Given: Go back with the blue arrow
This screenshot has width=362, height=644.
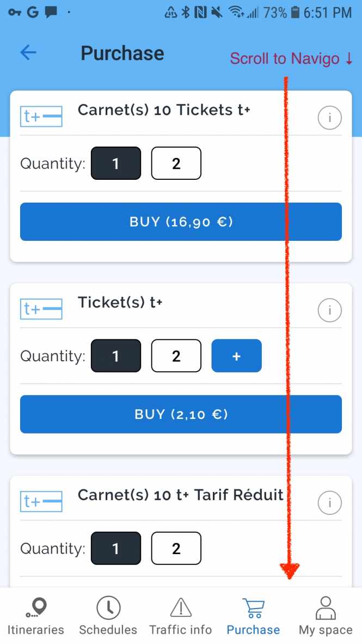Looking at the screenshot, I should [x=28, y=52].
